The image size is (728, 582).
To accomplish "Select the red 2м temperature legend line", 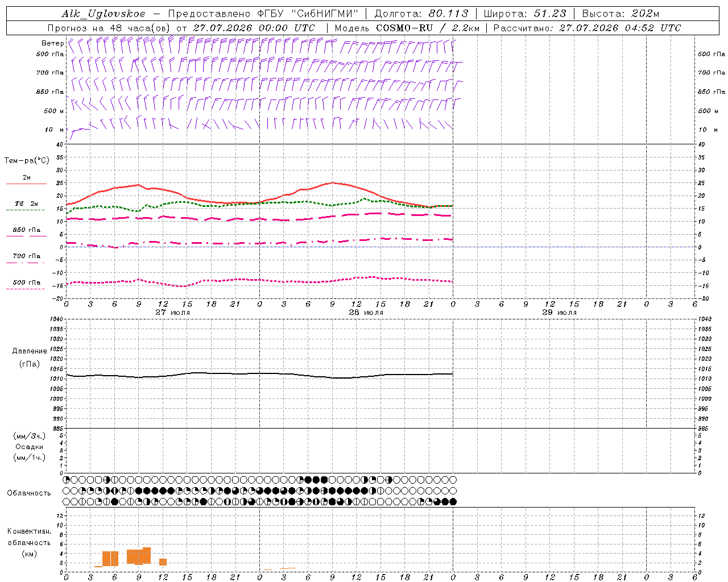I will (x=26, y=184).
